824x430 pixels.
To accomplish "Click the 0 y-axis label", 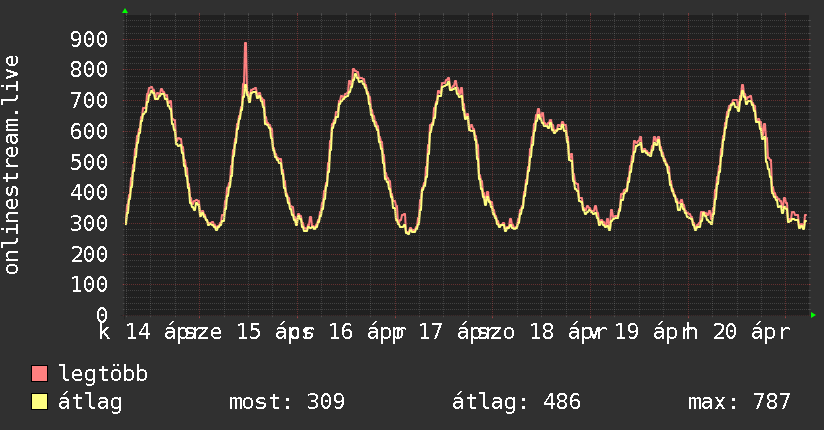I will pyautogui.click(x=102, y=315).
